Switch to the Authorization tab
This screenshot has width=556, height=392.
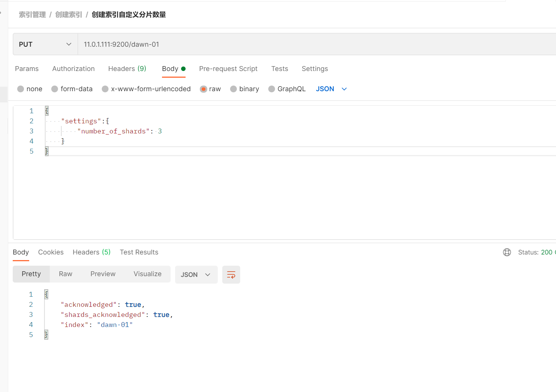tap(73, 69)
